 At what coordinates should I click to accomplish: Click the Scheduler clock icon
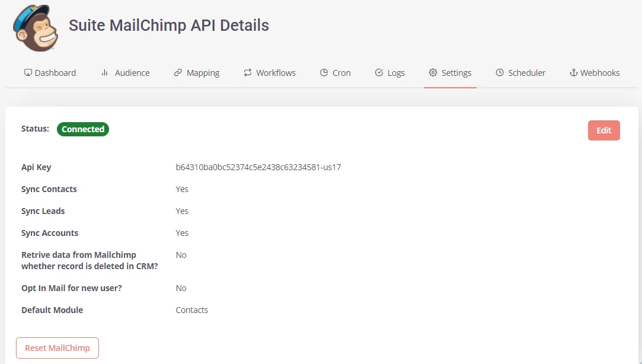500,73
